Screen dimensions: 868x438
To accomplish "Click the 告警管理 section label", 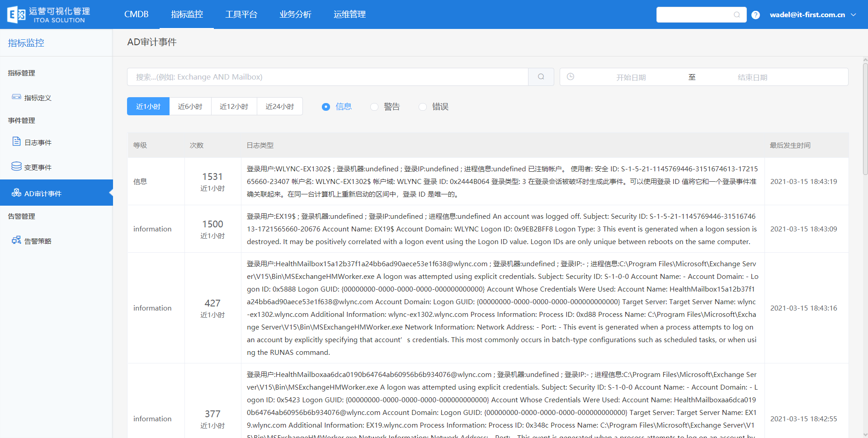I will (x=22, y=216).
